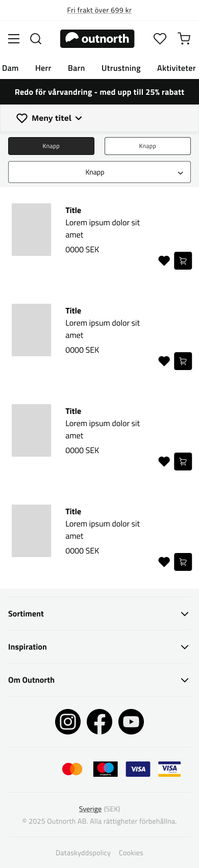Image resolution: width=199 pixels, height=868 pixels.
Task: Expand the Om Outnorth footer section
Action: pyautogui.click(x=99, y=680)
